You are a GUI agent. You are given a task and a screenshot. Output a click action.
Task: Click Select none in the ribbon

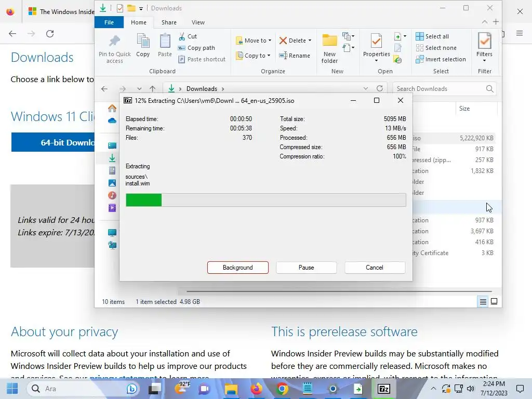pos(436,48)
